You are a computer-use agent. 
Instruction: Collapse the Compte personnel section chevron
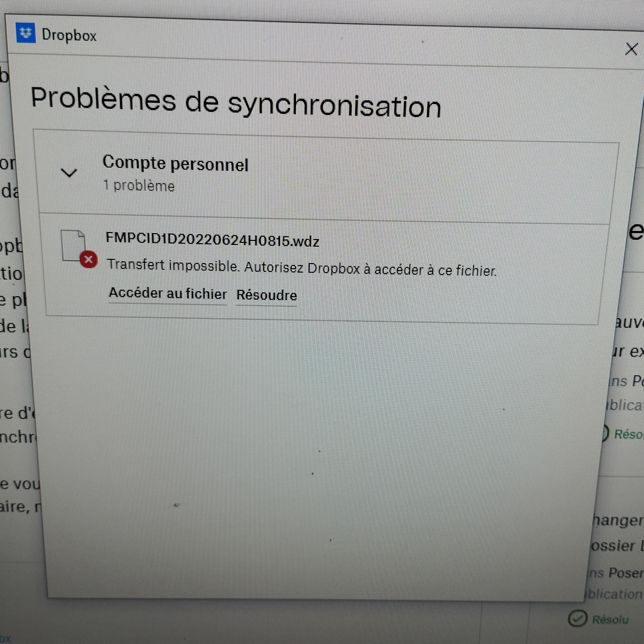pyautogui.click(x=69, y=173)
